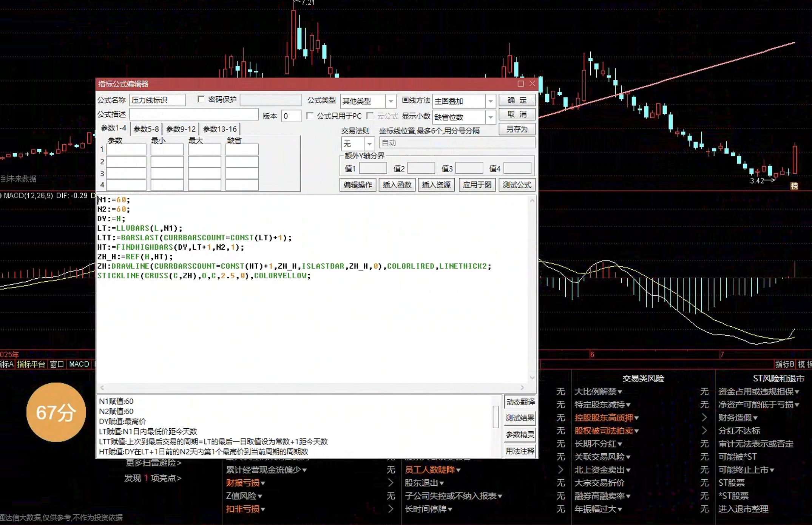Click 值1 input field
This screenshot has width=812, height=525.
[x=373, y=168]
